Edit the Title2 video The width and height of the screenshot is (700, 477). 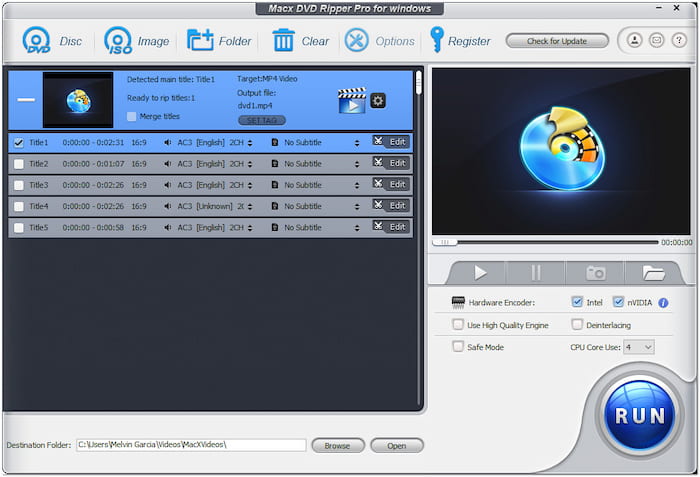(397, 163)
